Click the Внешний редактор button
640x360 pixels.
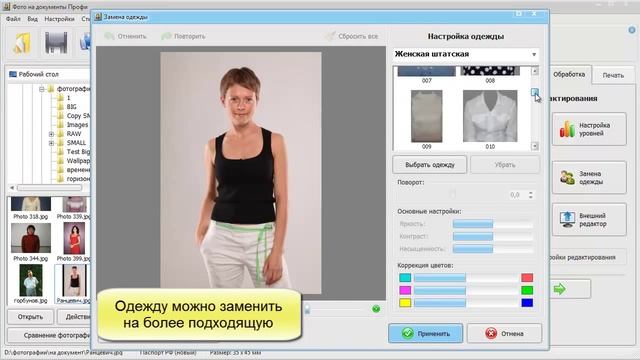click(x=589, y=220)
